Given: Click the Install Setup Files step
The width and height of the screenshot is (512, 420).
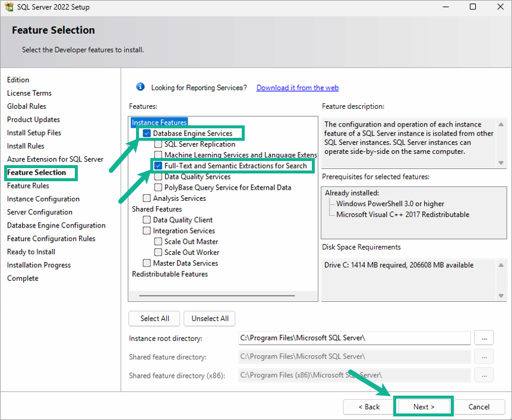Looking at the screenshot, I should [34, 132].
